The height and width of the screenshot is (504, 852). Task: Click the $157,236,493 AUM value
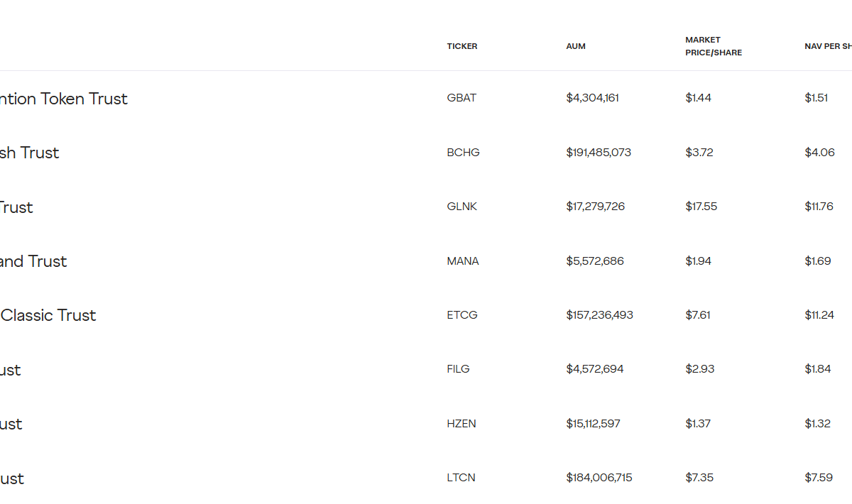(599, 314)
